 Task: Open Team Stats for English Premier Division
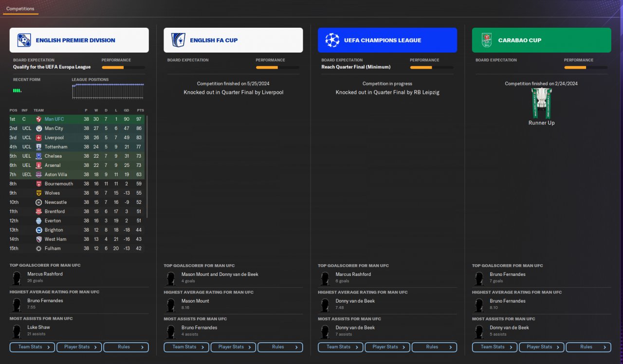click(32, 347)
